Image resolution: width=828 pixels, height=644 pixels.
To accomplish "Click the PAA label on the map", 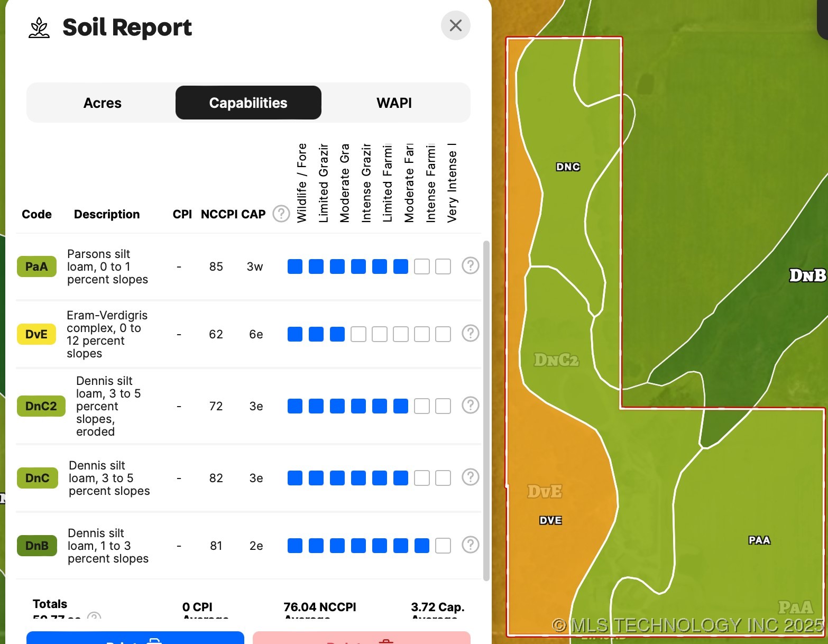I will coord(759,540).
